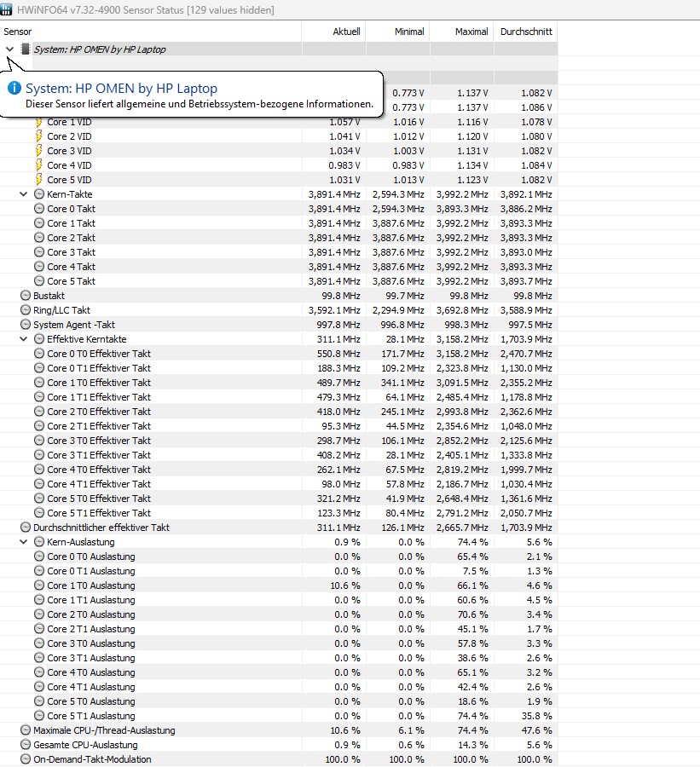Click the clock icon beside Kern-Takte
Viewport: 700px width, 767px height.
click(x=39, y=194)
